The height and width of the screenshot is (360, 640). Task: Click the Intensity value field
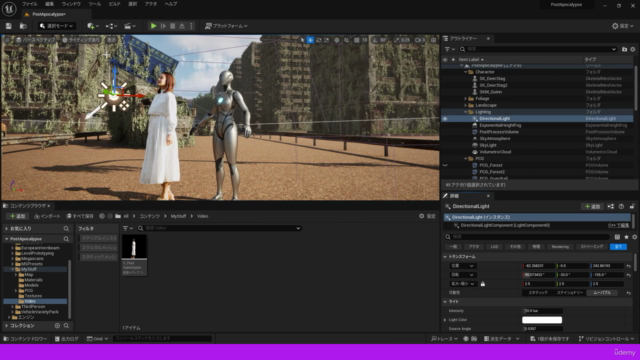(542, 311)
